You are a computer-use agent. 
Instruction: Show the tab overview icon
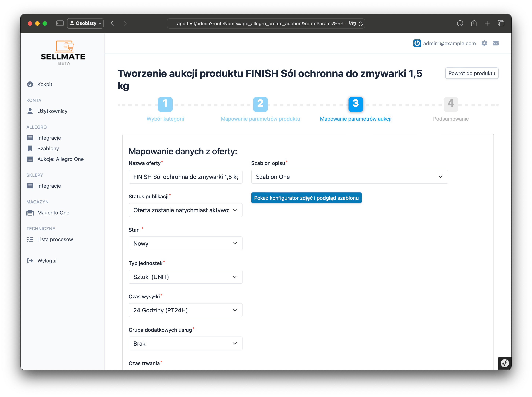click(501, 23)
